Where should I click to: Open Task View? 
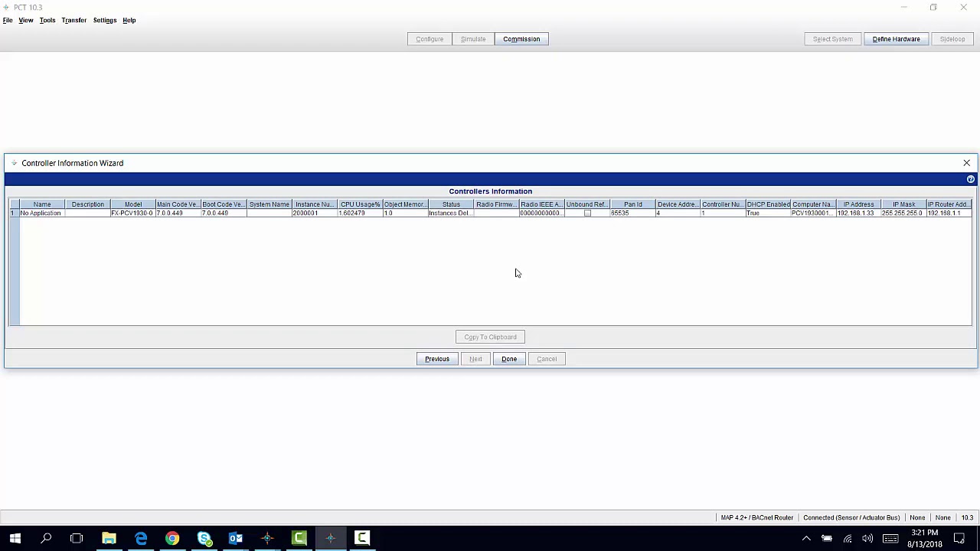click(77, 538)
